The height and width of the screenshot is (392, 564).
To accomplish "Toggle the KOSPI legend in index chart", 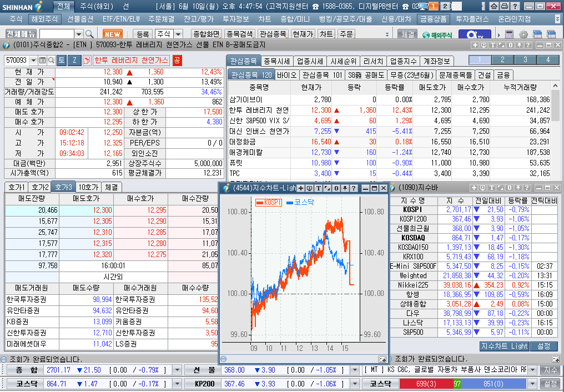I will pyautogui.click(x=268, y=203).
